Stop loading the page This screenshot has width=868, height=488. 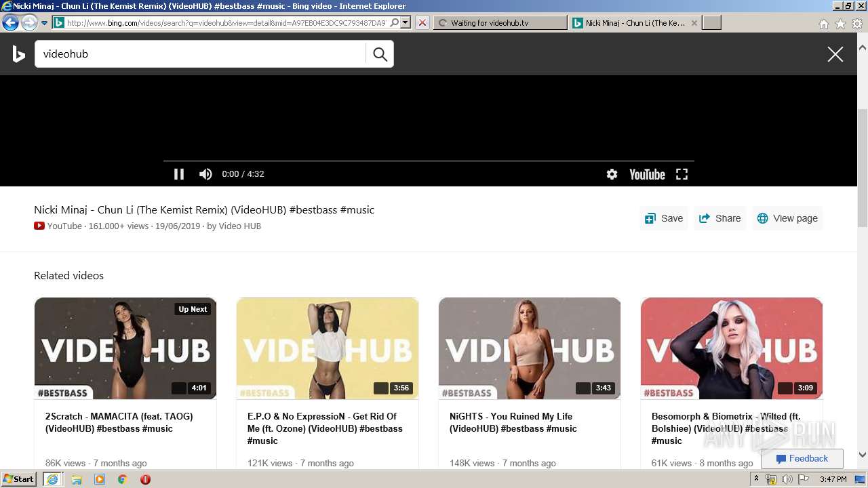pos(422,22)
